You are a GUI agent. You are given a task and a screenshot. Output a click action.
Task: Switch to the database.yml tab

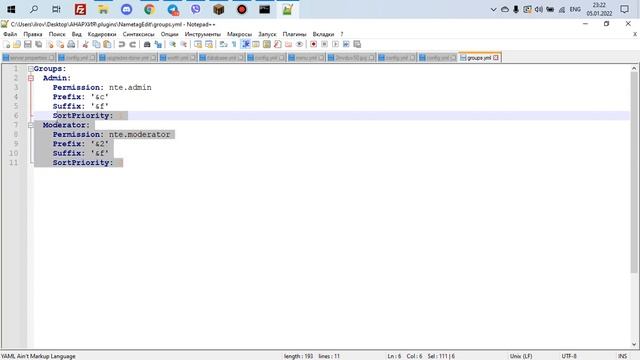click(221, 58)
